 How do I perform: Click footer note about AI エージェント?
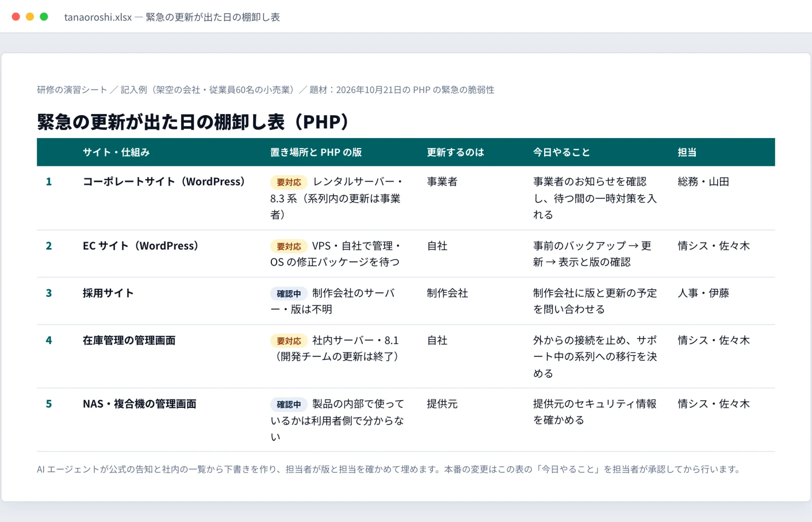point(389,469)
